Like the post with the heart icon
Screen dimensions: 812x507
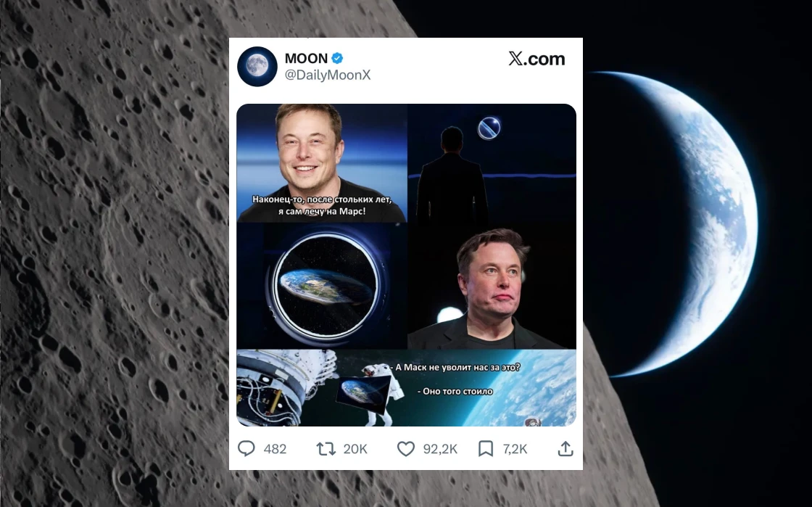coord(406,448)
